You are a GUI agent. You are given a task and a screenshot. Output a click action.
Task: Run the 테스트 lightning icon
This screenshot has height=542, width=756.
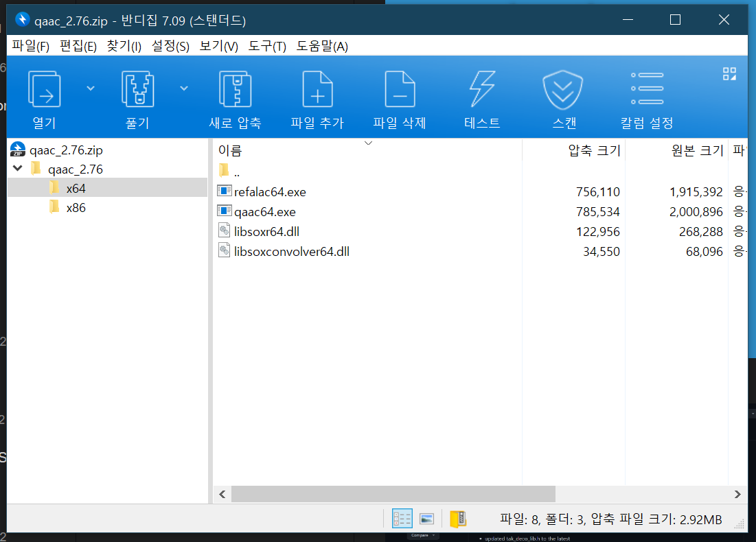482,89
